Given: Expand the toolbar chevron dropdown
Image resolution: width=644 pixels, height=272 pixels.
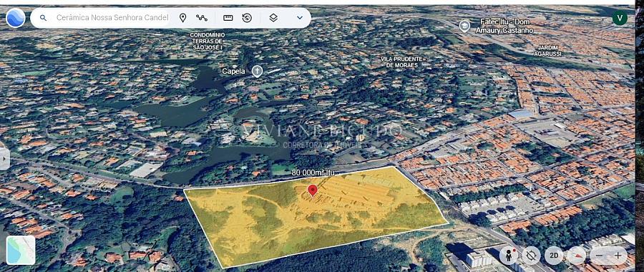Looking at the screenshot, I should 300,18.
